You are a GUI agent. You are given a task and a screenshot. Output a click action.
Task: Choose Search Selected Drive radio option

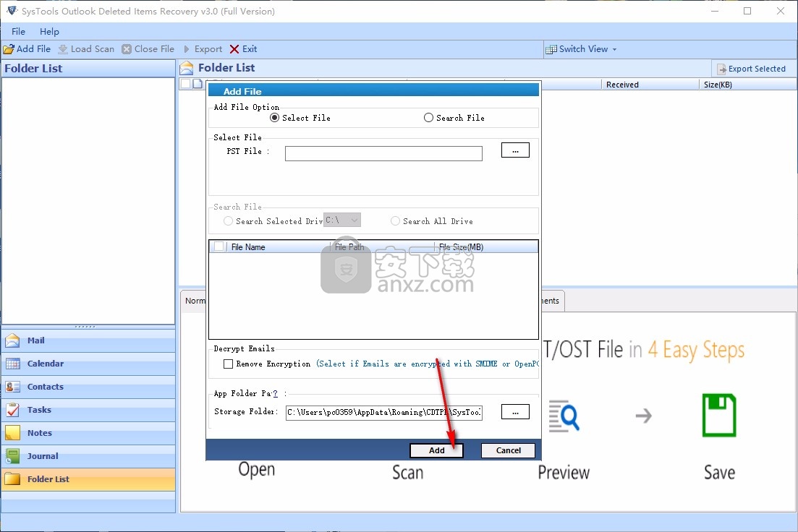coord(228,221)
